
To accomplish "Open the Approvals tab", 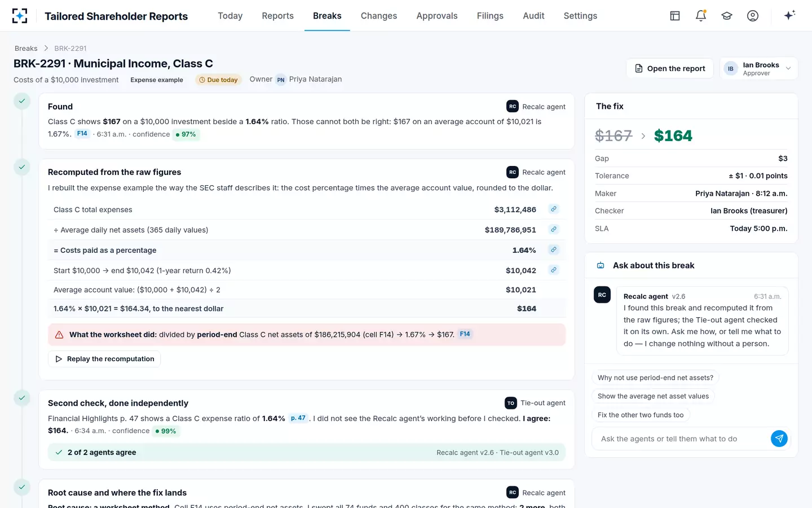I will point(437,16).
